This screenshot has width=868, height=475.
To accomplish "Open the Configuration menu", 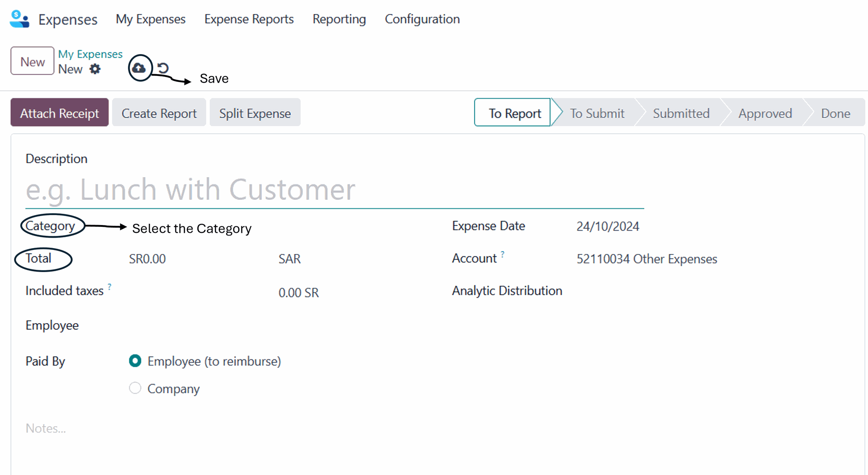I will tap(422, 19).
